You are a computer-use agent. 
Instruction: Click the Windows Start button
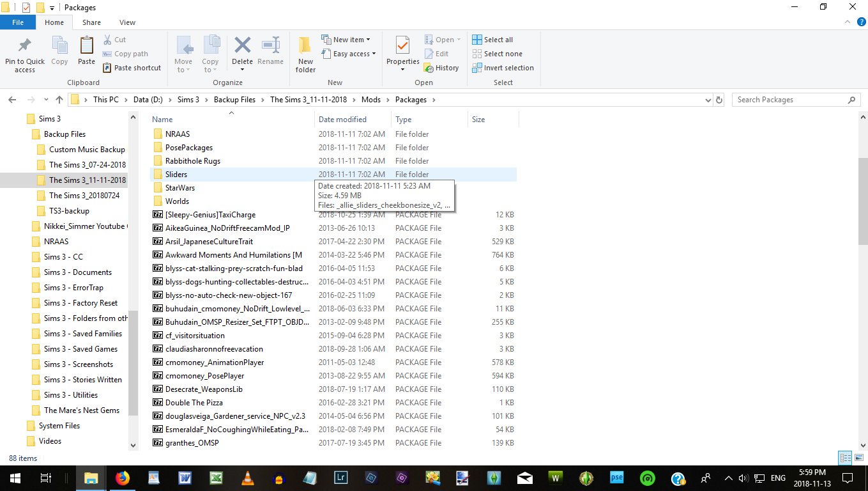click(15, 478)
